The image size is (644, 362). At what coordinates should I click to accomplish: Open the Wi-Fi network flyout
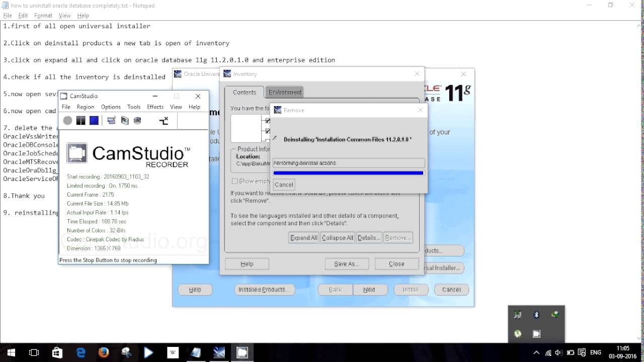548,353
